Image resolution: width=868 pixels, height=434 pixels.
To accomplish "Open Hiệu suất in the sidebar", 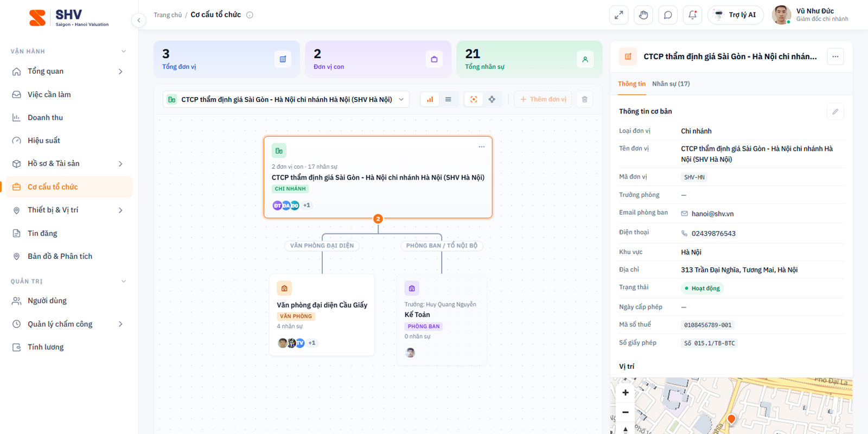I will click(x=69, y=141).
